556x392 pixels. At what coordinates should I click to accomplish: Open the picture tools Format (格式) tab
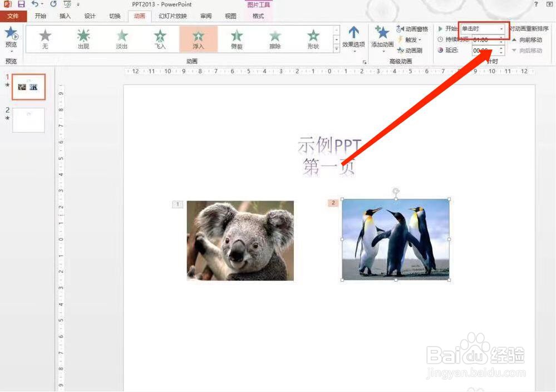pos(258,16)
